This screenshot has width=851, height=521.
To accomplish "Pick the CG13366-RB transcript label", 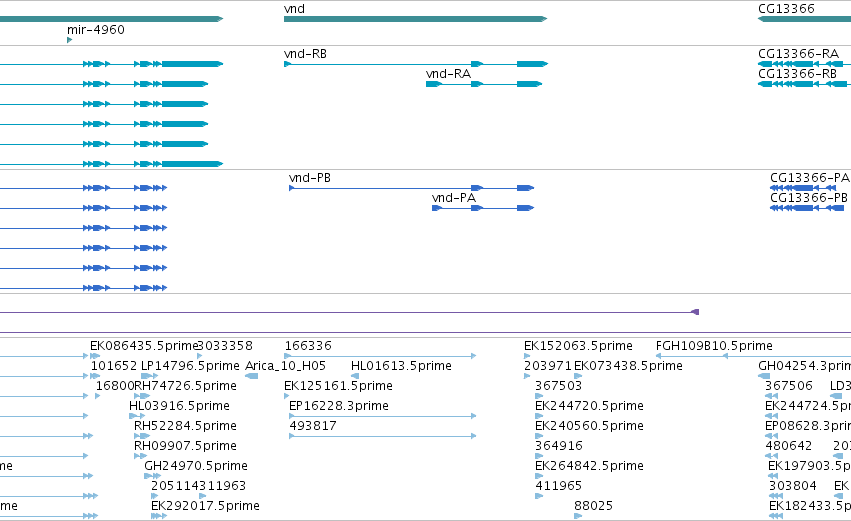I will (797, 74).
